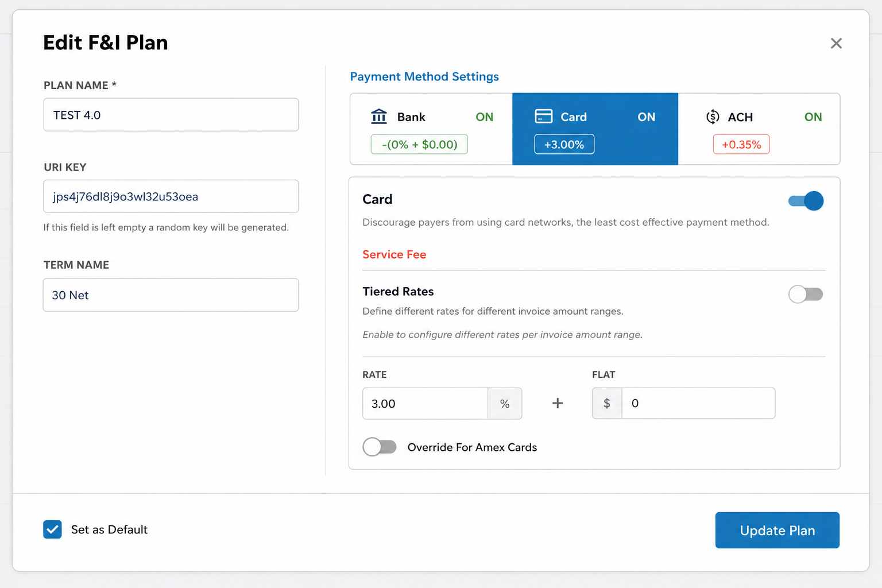Image resolution: width=882 pixels, height=588 pixels.
Task: Click the plus sign between Rate and Flat
Action: pos(557,403)
